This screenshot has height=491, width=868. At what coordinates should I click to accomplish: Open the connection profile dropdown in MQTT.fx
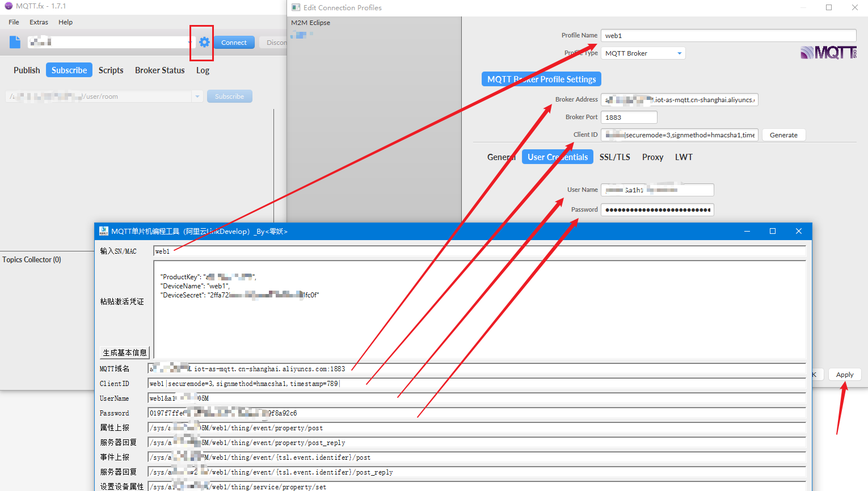point(190,43)
